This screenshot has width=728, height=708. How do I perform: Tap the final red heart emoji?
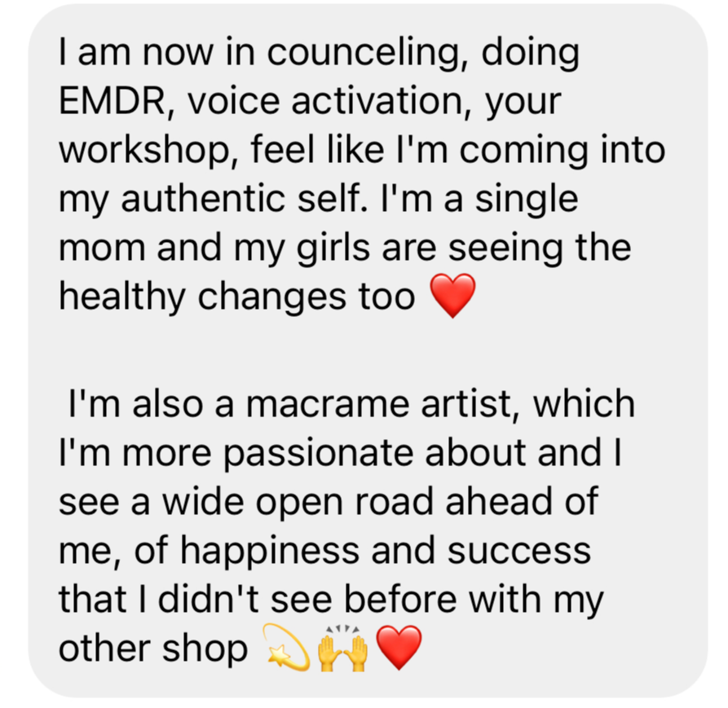tap(399, 647)
